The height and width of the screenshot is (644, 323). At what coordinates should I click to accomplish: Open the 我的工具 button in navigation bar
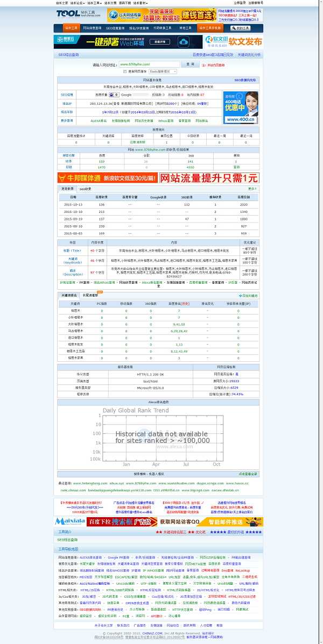pyautogui.click(x=240, y=28)
